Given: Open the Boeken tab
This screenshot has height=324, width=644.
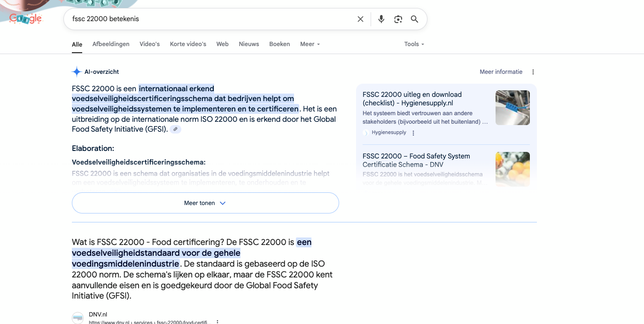Looking at the screenshot, I should pyautogui.click(x=279, y=44).
